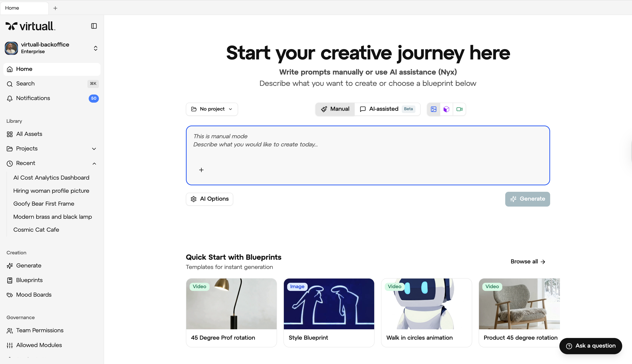
Task: Click the Generate button
Action: (x=527, y=199)
